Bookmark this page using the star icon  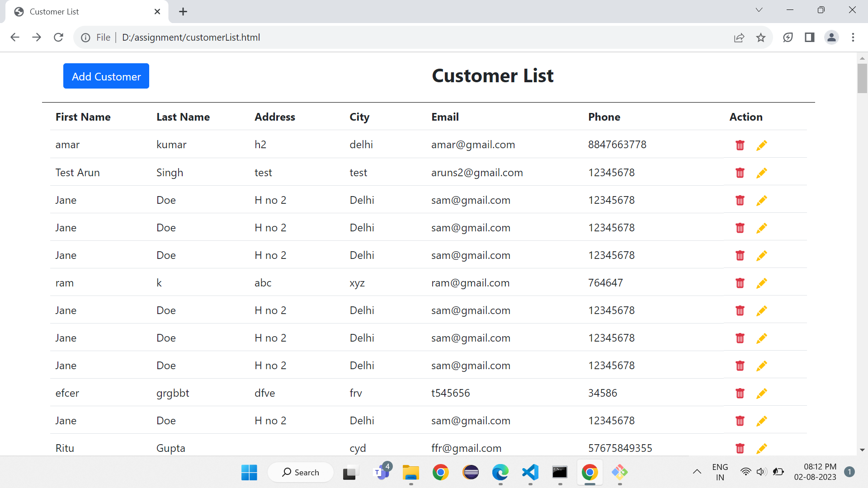[761, 38]
